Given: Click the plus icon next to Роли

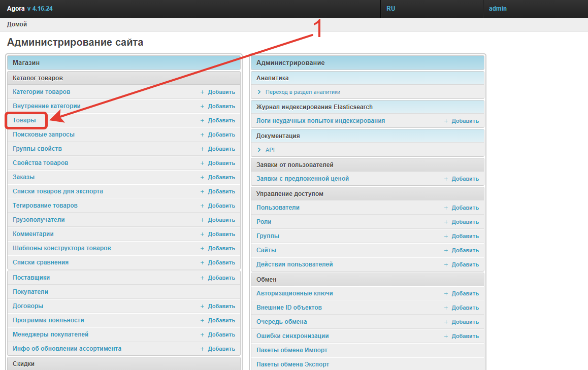Looking at the screenshot, I should click(x=446, y=222).
